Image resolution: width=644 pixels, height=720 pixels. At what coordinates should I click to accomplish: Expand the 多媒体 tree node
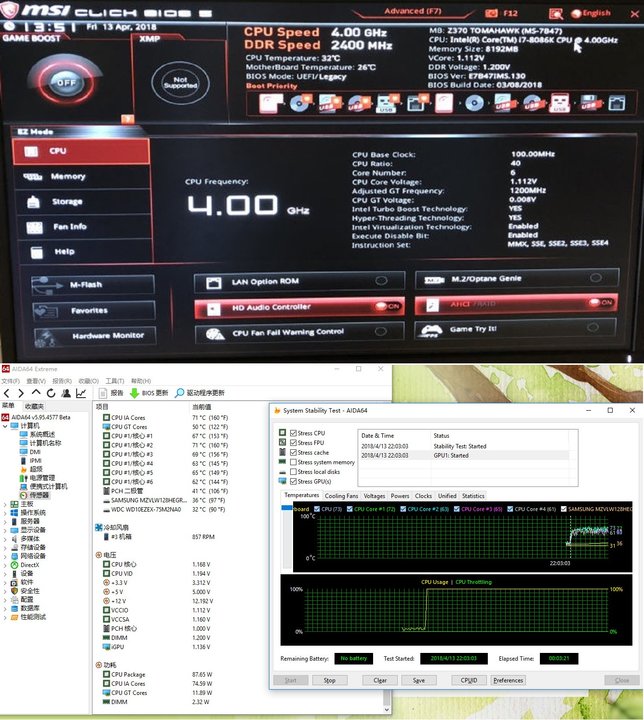(5, 539)
